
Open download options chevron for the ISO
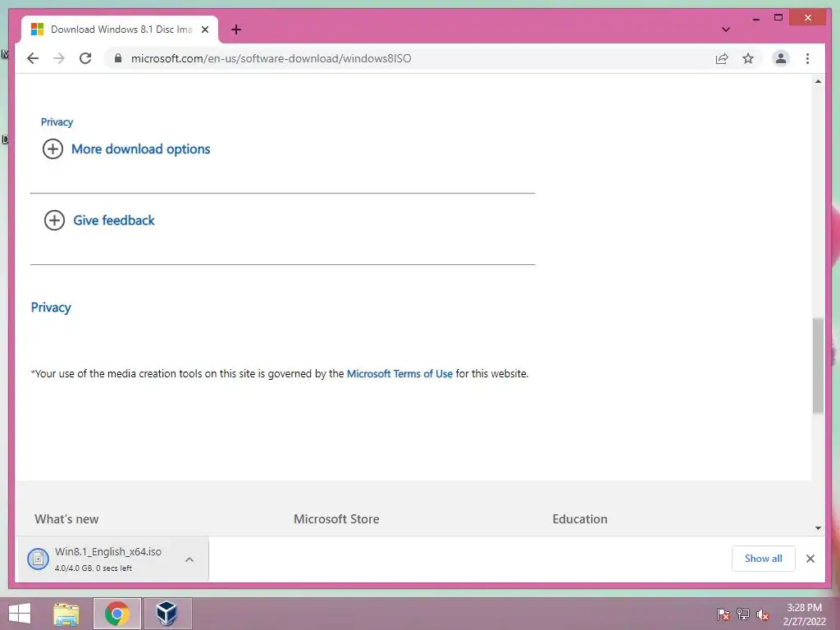pyautogui.click(x=189, y=559)
